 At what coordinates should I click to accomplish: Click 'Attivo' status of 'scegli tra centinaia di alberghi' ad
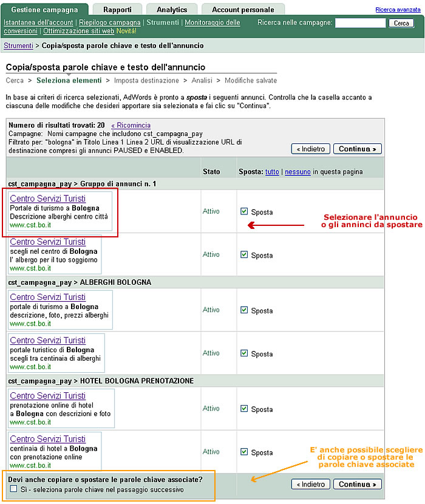[x=211, y=353]
